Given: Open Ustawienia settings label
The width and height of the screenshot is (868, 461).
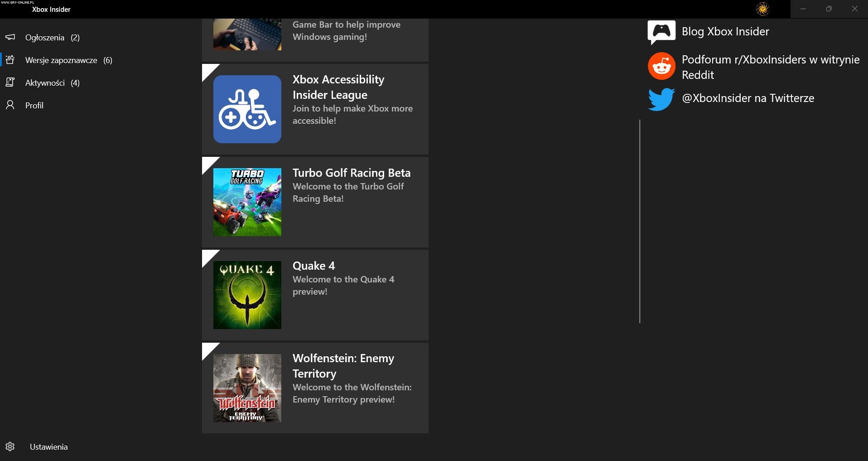Looking at the screenshot, I should 49,447.
